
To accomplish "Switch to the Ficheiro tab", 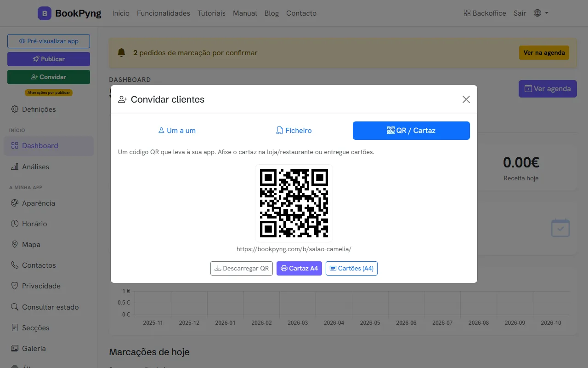I will tap(294, 131).
